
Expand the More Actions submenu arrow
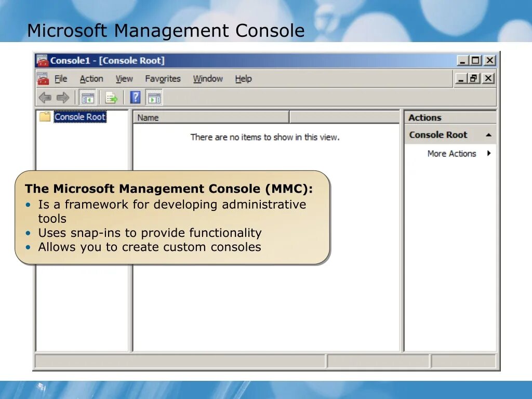(489, 153)
